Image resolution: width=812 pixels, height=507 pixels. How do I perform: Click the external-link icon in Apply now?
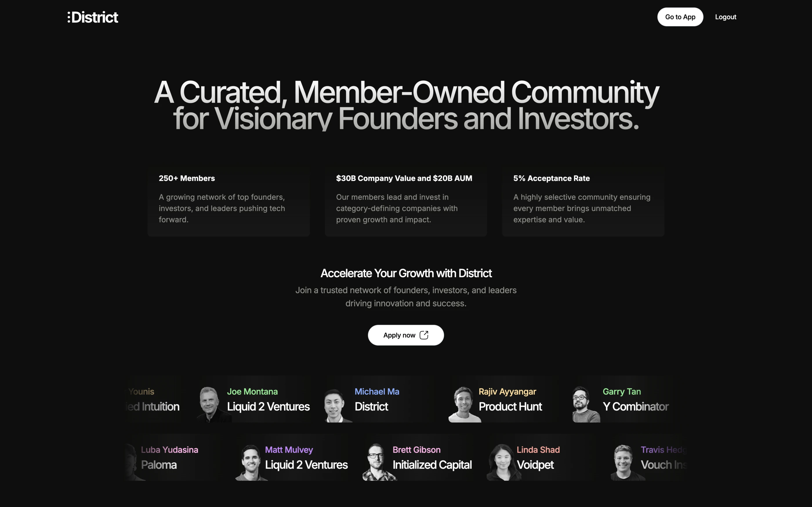424,335
